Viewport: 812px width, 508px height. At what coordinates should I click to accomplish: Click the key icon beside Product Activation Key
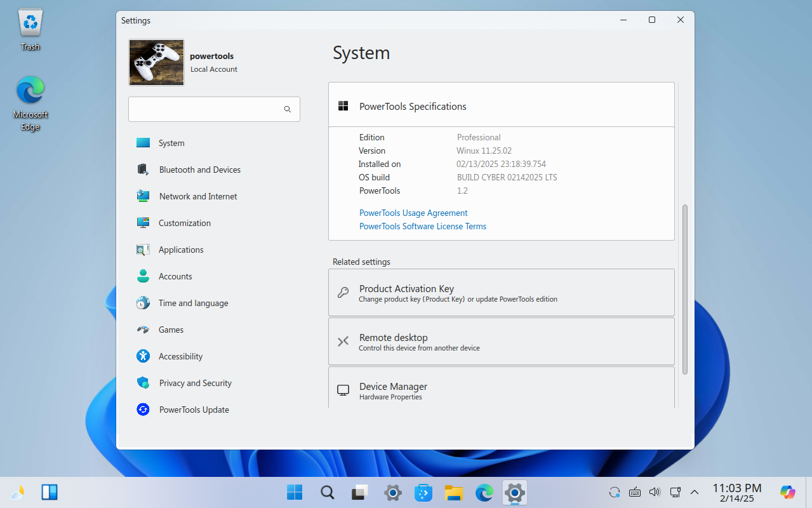point(343,293)
